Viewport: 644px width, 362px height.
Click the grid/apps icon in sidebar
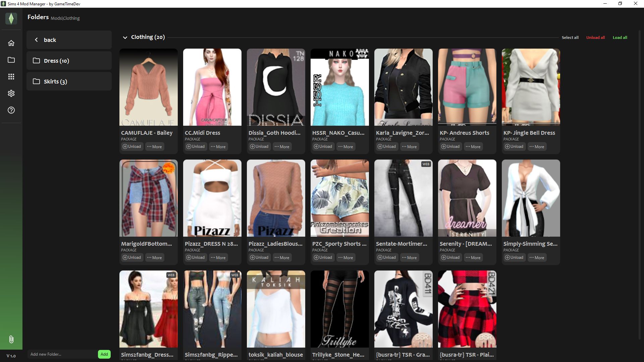pyautogui.click(x=11, y=76)
